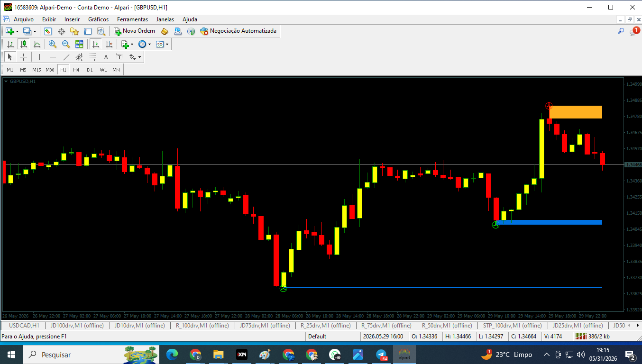Open the Market Watch window icon
Image resolution: width=642 pixels, height=364 pixels.
click(48, 31)
